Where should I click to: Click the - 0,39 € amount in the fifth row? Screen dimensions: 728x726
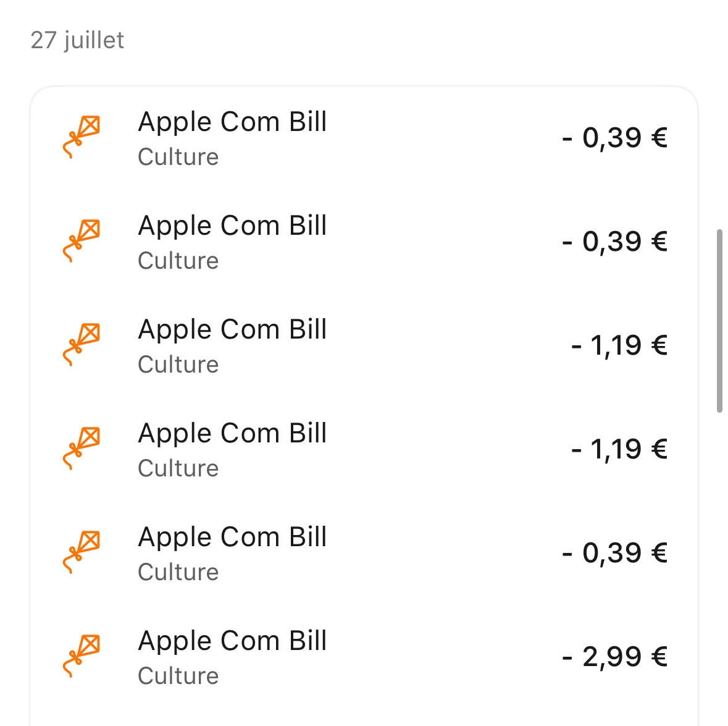pos(614,552)
